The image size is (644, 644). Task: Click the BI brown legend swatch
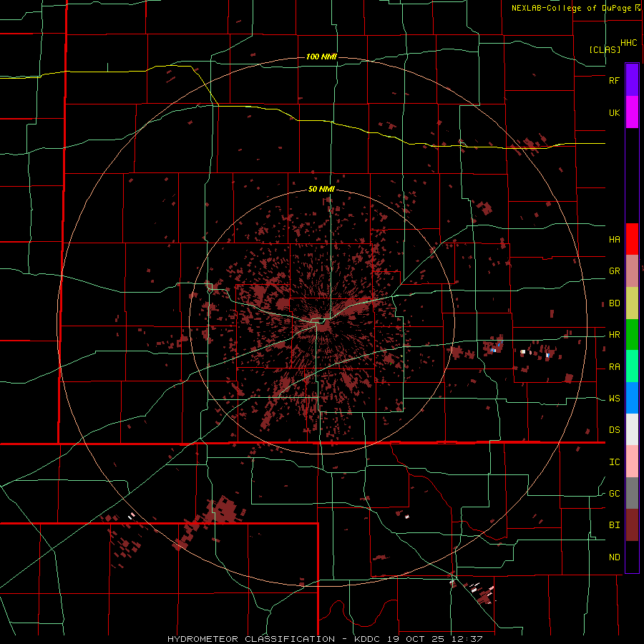(x=632, y=525)
